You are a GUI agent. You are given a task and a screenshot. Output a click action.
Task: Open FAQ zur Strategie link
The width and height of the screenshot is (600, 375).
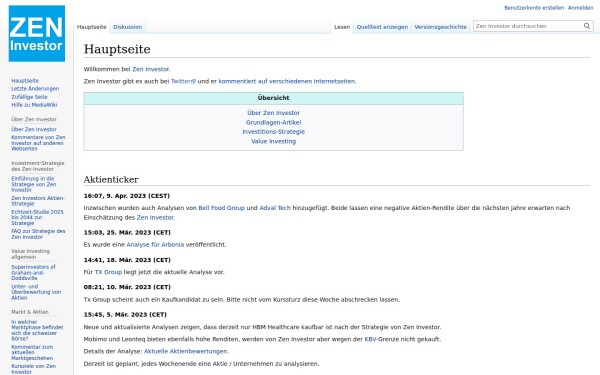point(38,234)
